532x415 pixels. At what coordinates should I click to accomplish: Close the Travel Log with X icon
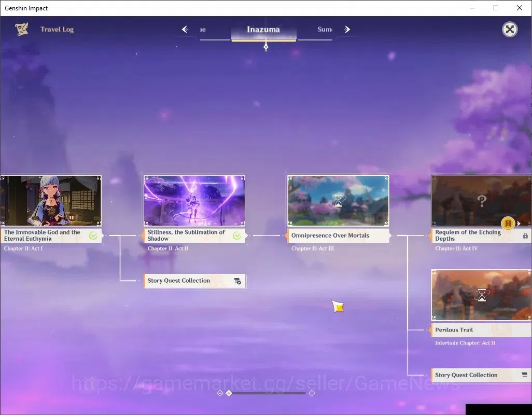[x=510, y=30]
